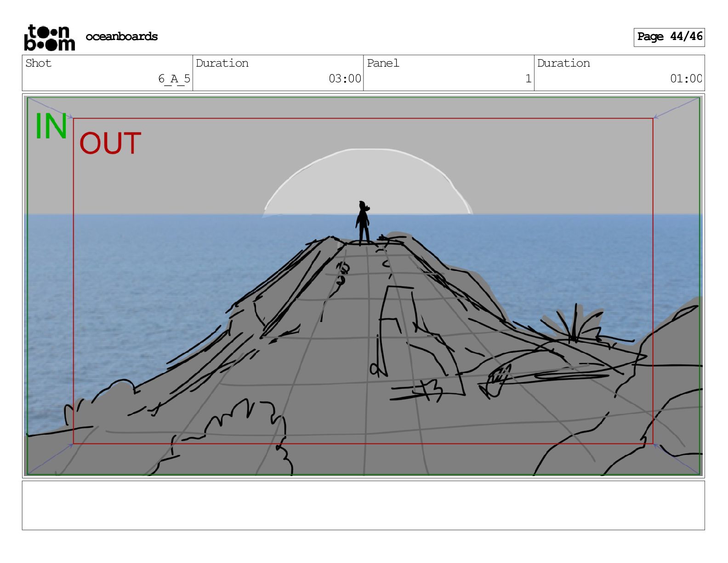Viewport: 728px width, 563px height.
Task: Click the 'oceanboards' project title
Action: 121,36
